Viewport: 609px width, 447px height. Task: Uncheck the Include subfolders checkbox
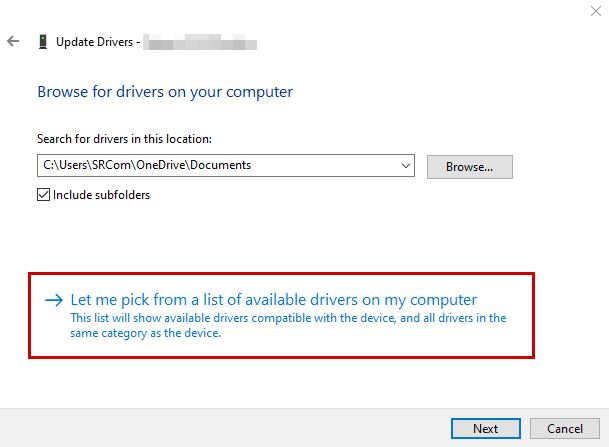(x=44, y=195)
